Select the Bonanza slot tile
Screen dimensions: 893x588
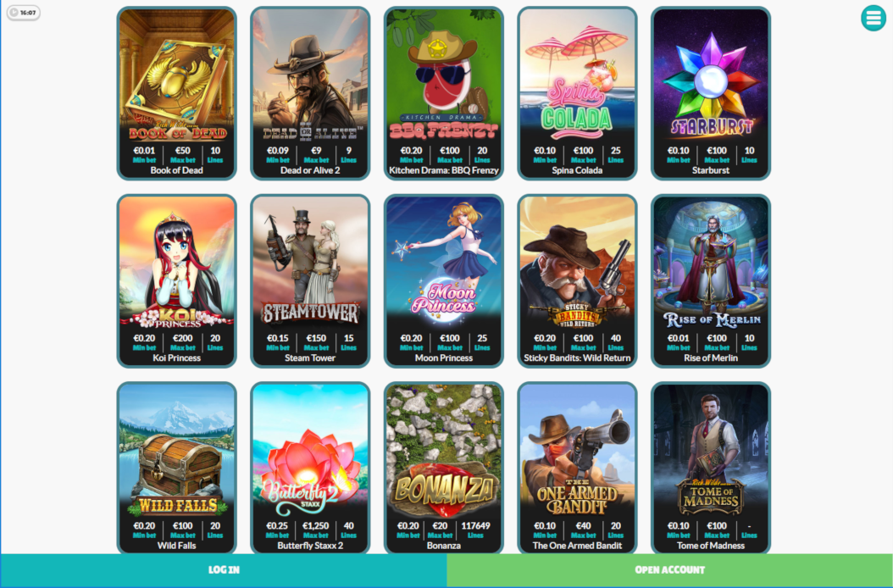pos(444,468)
